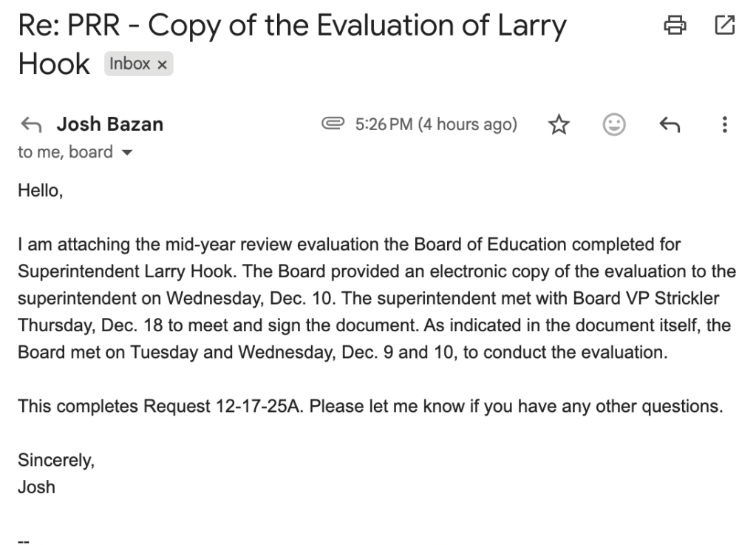Open the email in a new window
756x545 pixels.
pos(724,27)
